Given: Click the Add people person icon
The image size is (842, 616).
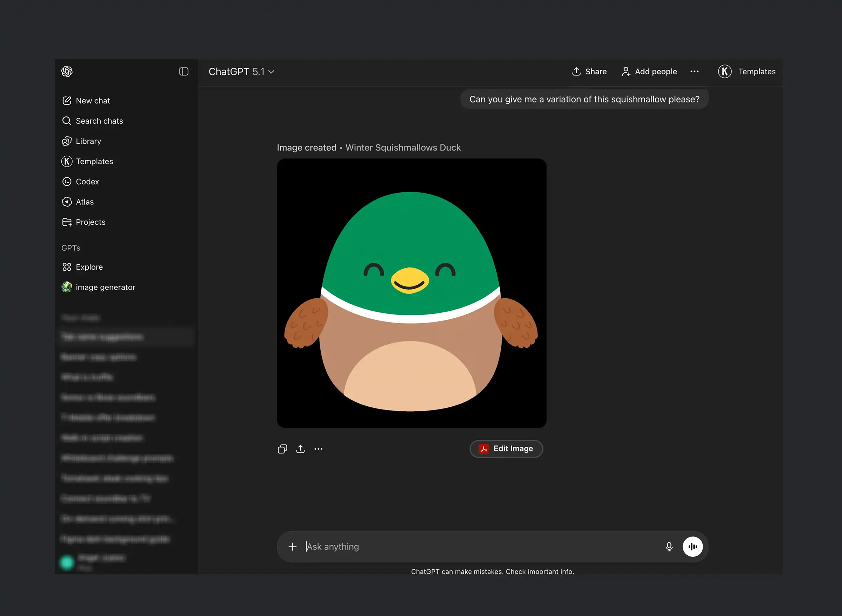Looking at the screenshot, I should pos(626,72).
